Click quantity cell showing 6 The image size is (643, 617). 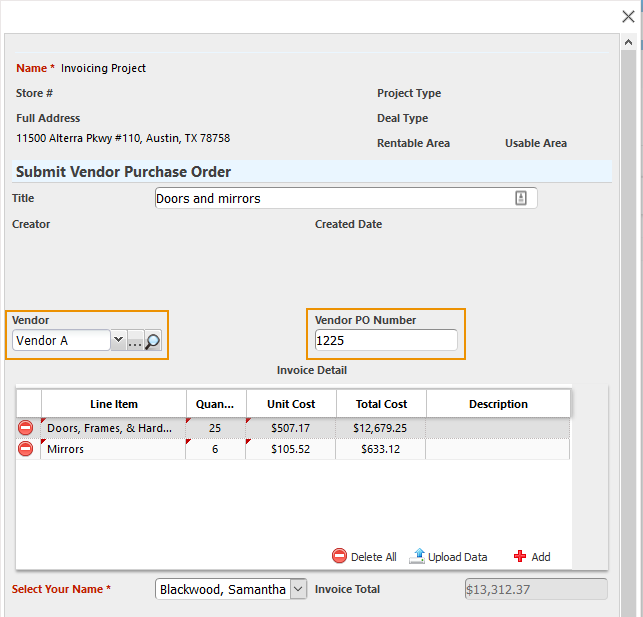[215, 449]
